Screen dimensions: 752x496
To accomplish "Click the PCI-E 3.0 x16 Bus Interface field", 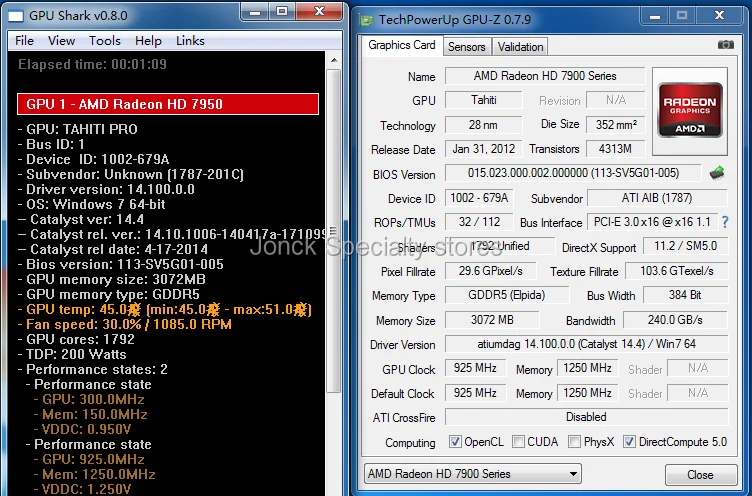I will 652,222.
